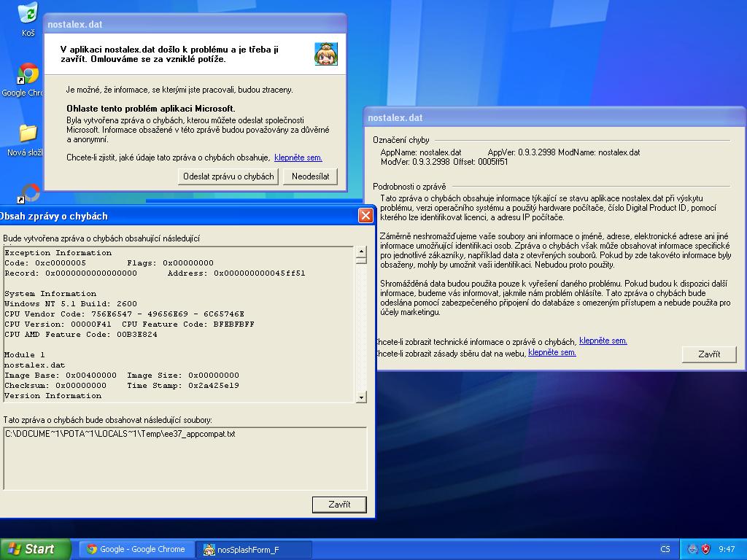Viewport: 747px width, 560px height.
Task: Click the 'CPU AMD Feature Code: 00B3E824' line
Action: click(x=81, y=335)
